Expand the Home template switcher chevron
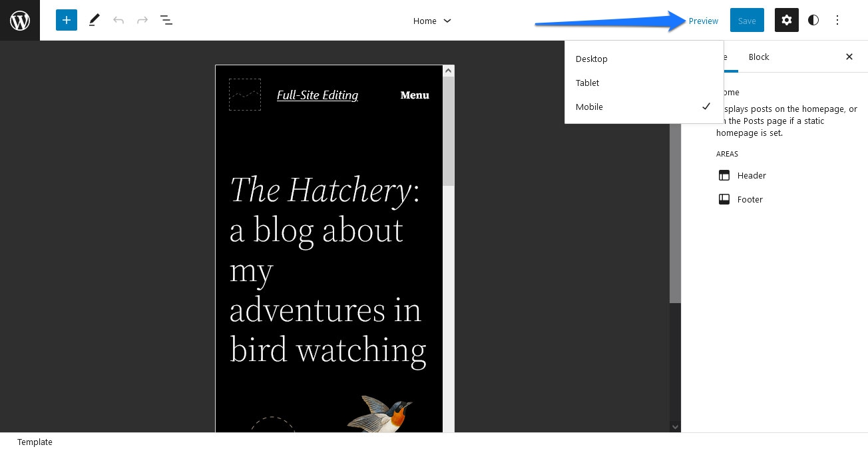Image resolution: width=868 pixels, height=449 pixels. click(447, 21)
